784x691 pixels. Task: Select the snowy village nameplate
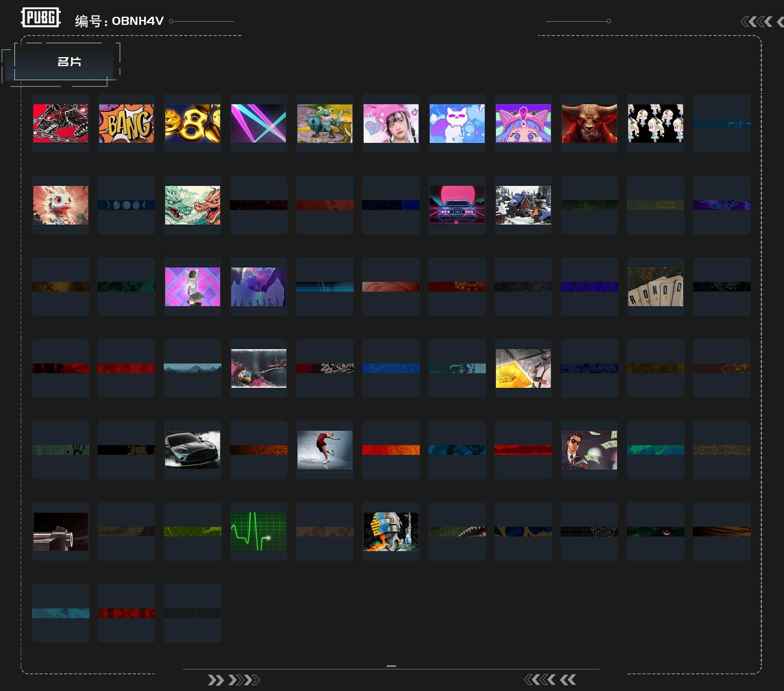[x=523, y=205]
